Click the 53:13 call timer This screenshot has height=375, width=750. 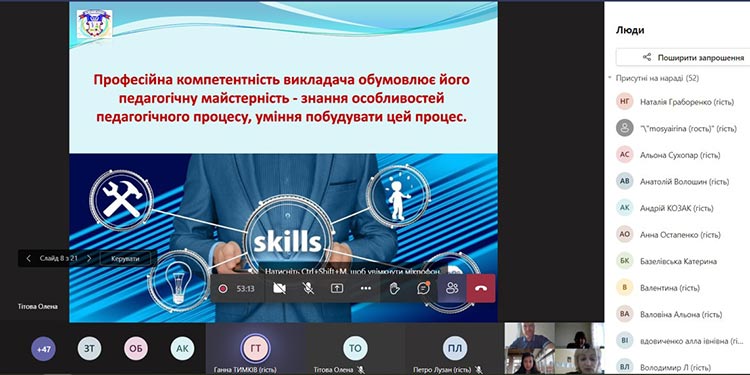tap(245, 288)
